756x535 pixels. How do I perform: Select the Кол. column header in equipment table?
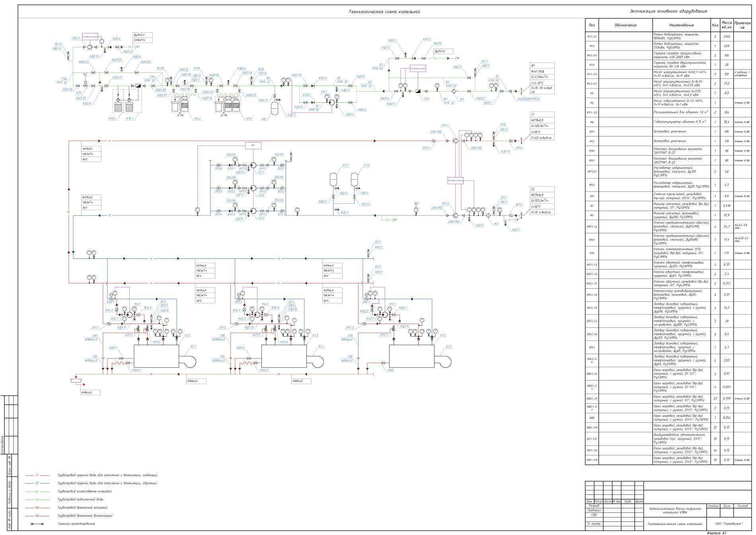pos(715,25)
